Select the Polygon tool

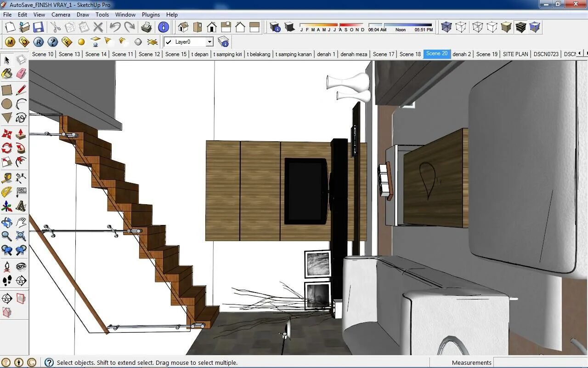pyautogui.click(x=7, y=118)
